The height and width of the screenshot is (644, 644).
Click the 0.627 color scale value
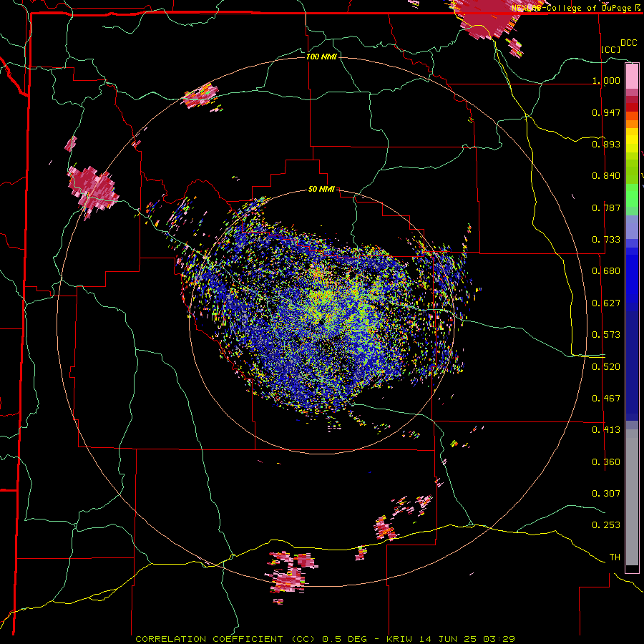[x=606, y=303]
